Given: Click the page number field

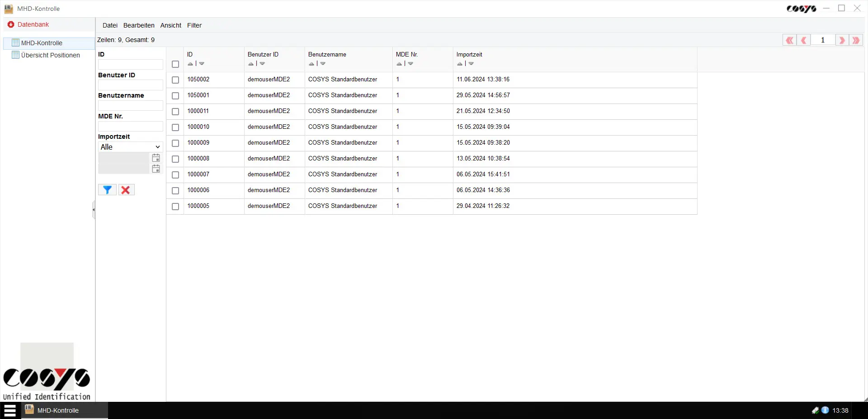Looking at the screenshot, I should [x=823, y=40].
